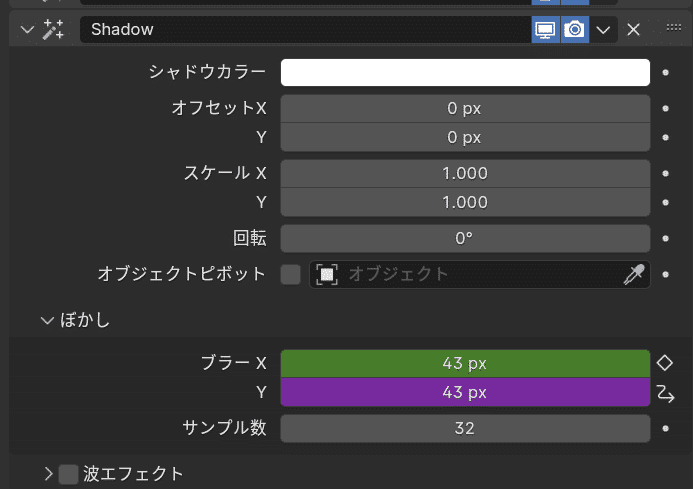
Task: Collapse the Shadow effect panel
Action: 27,30
